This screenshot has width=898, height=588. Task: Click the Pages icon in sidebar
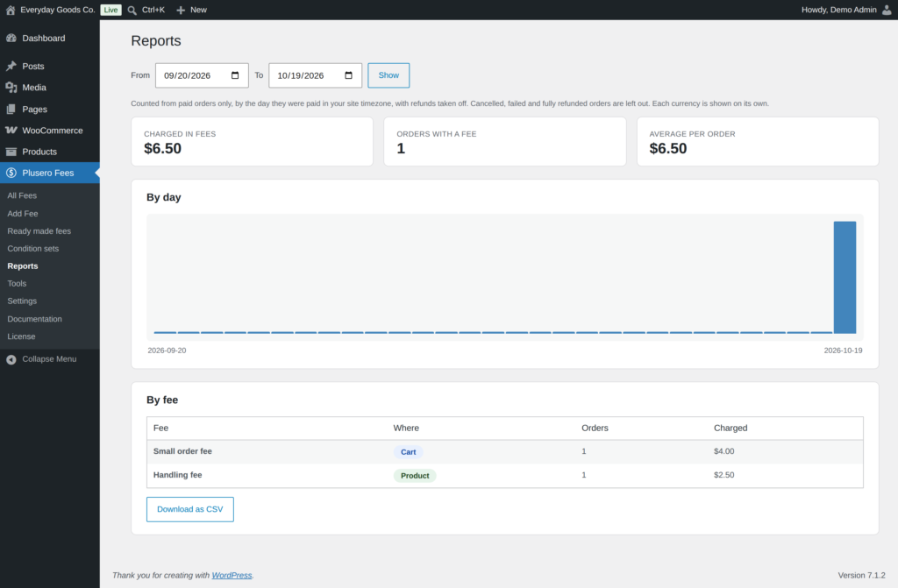tap(11, 109)
